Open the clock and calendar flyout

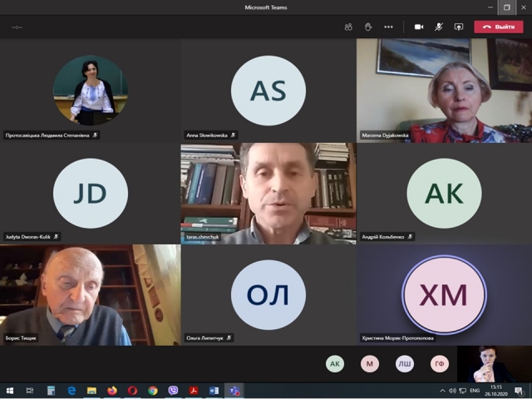496,391
